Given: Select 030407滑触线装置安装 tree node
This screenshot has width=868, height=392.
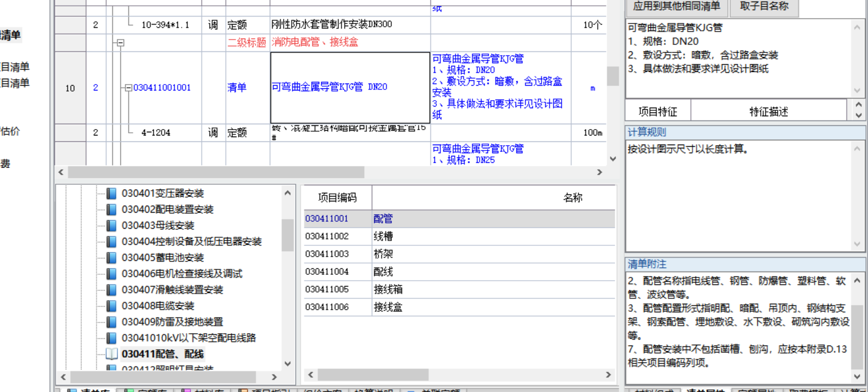Looking at the screenshot, I should tap(172, 290).
